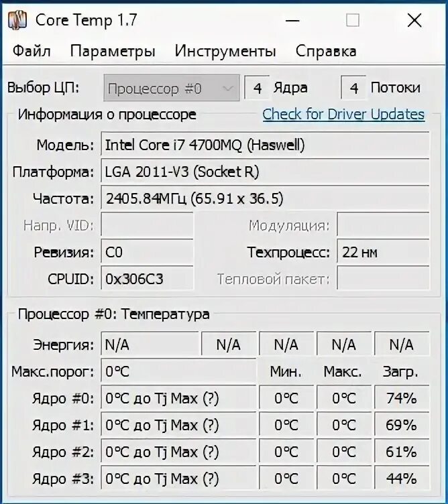Click the Check for Driver Updates link
The image size is (448, 504).
pyautogui.click(x=343, y=114)
